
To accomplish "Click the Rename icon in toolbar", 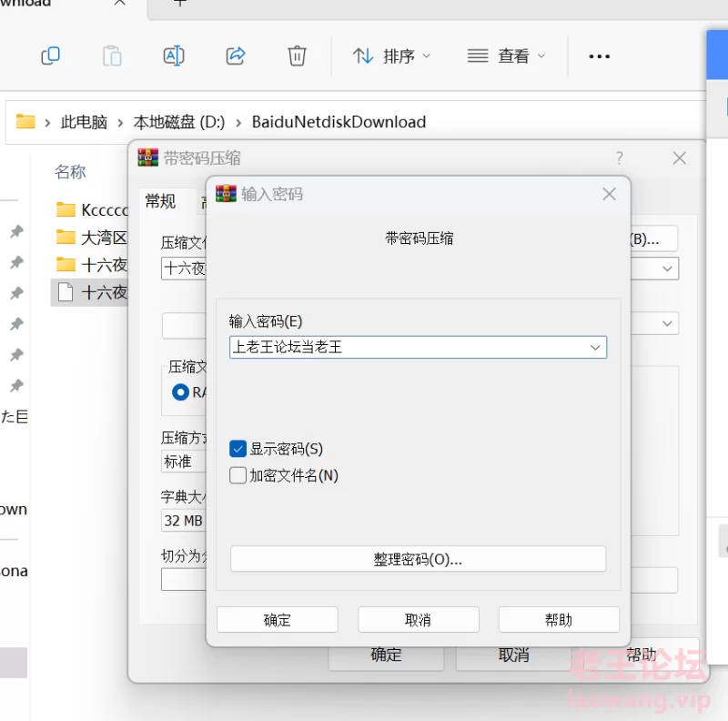I will click(x=174, y=56).
